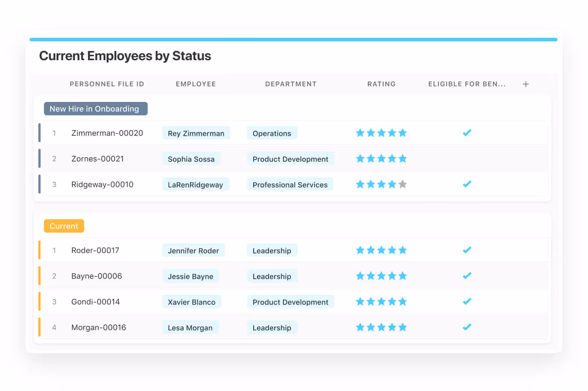The width and height of the screenshot is (588, 391).
Task: Click second star in Jessie Bayne's rating
Action: click(371, 276)
